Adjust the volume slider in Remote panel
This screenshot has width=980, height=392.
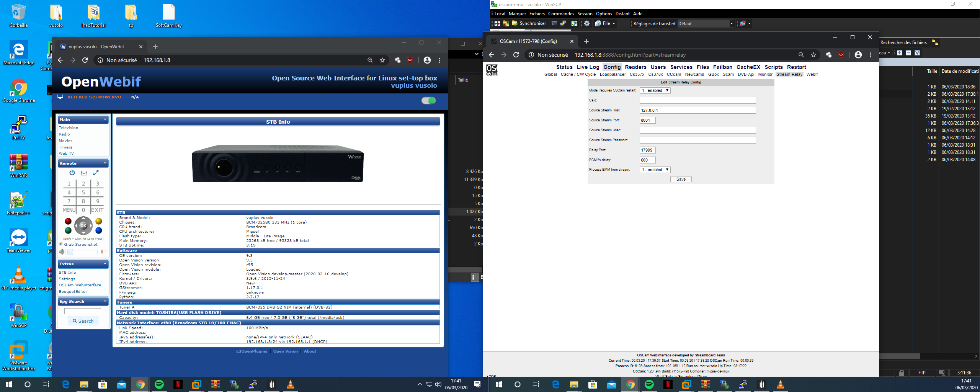click(82, 252)
